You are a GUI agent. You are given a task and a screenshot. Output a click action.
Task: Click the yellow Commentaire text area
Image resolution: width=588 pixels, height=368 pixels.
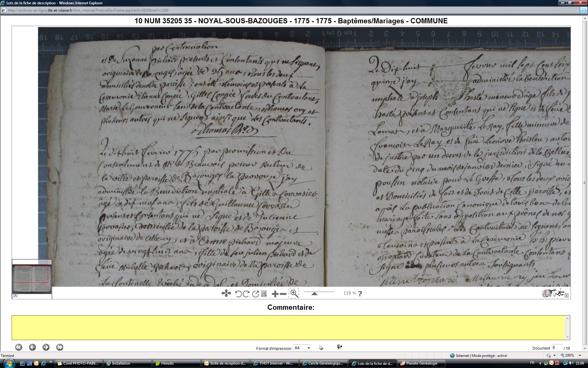[289, 327]
